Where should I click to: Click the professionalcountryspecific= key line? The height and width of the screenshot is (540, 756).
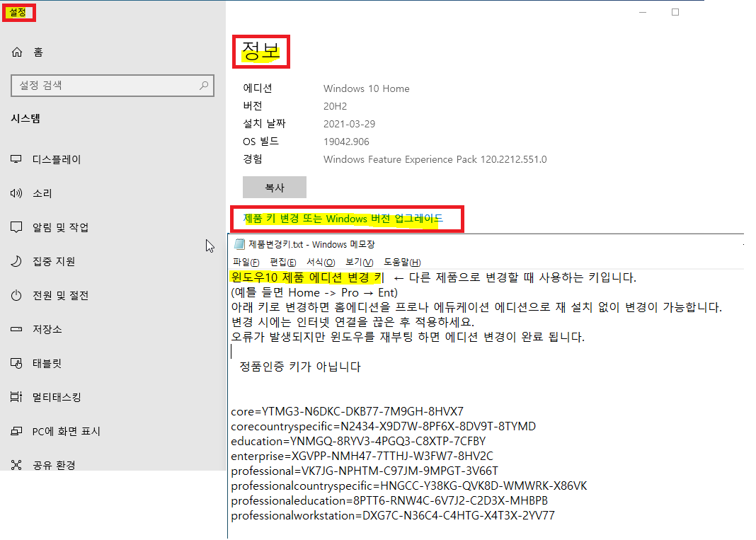pos(409,486)
